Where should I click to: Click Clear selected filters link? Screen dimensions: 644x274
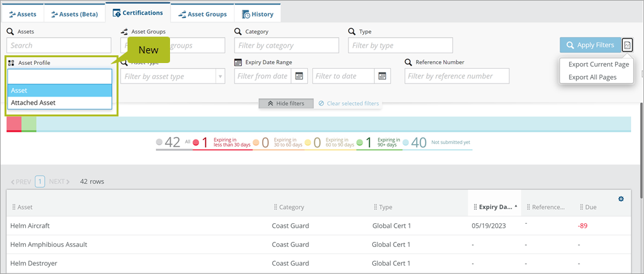(348, 104)
